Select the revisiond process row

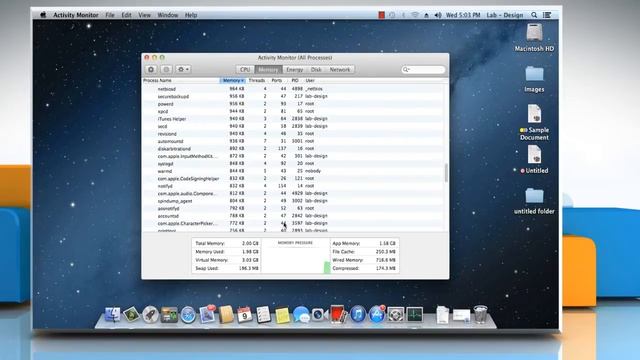[x=293, y=133]
